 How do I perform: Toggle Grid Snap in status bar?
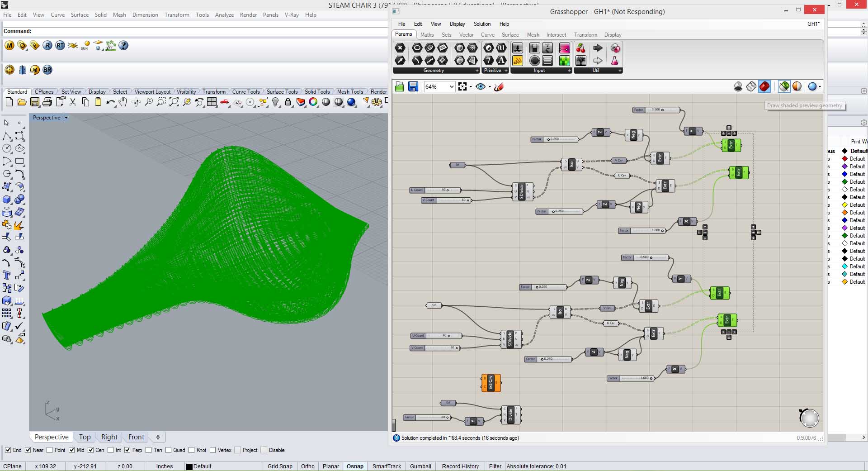click(279, 466)
